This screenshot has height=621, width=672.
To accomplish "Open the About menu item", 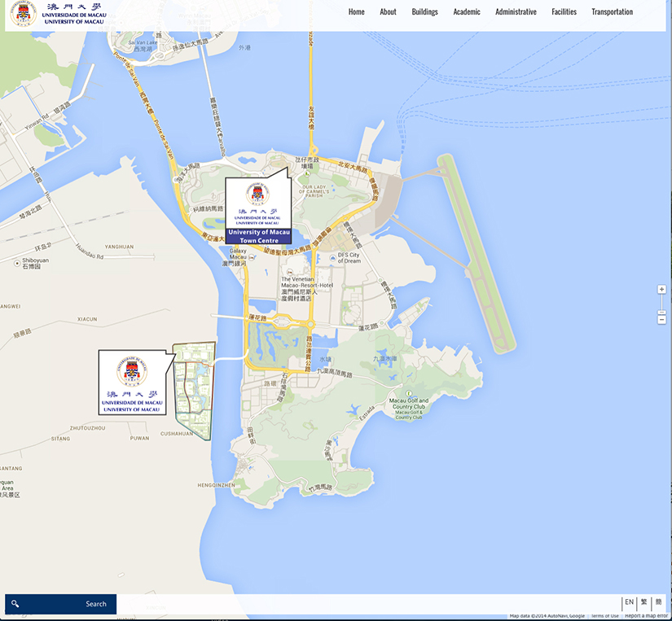I will click(x=388, y=12).
